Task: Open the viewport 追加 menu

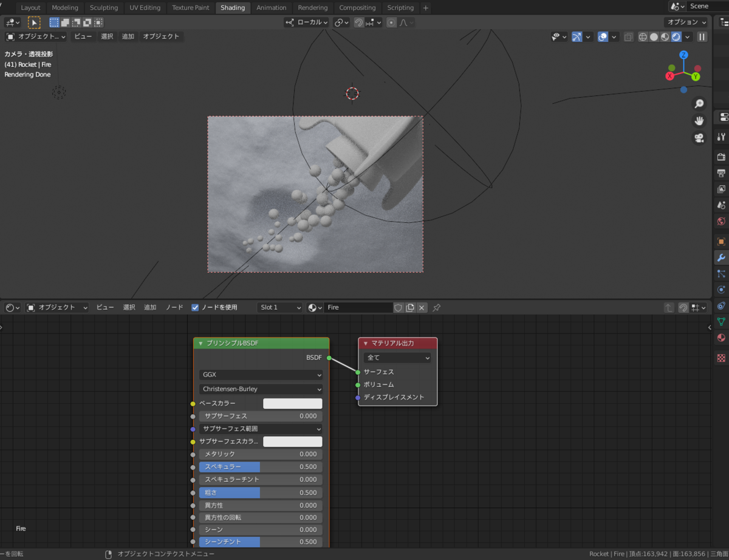Action: (x=128, y=36)
